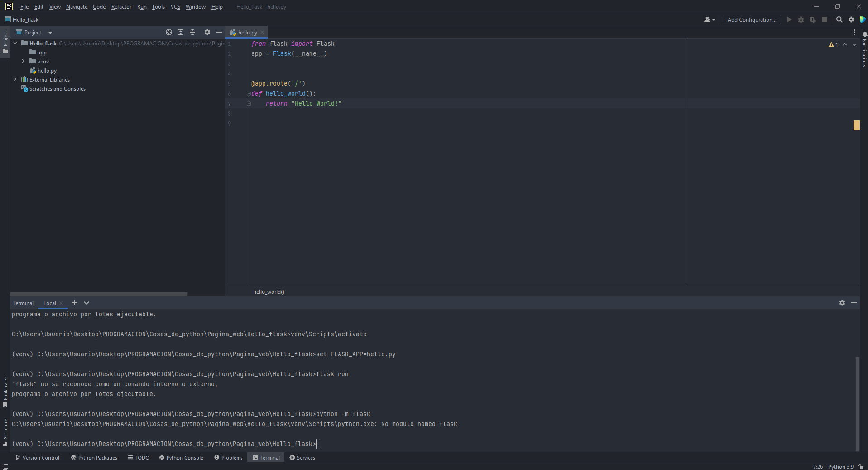The image size is (868, 470).
Task: Expand External Libraries node
Action: point(15,79)
